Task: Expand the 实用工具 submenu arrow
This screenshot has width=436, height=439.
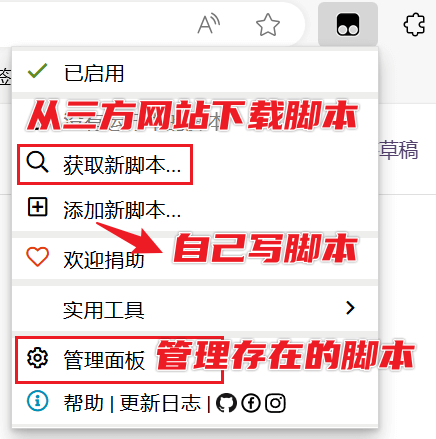Action: (x=350, y=308)
